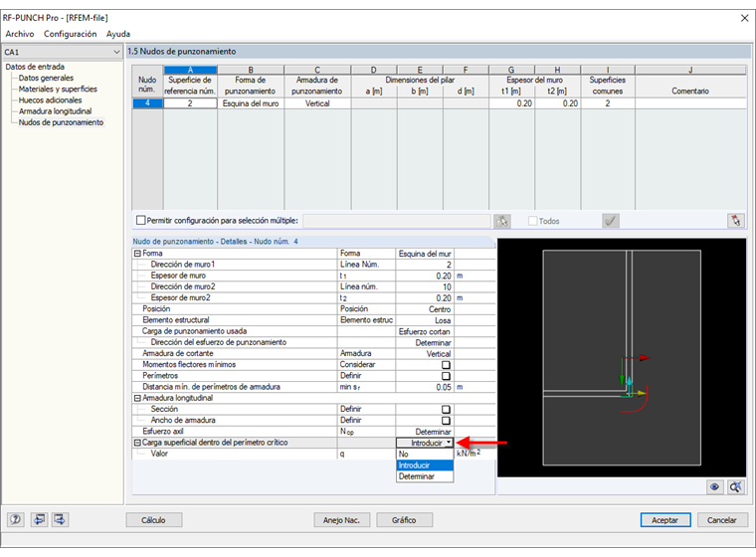The image size is (756, 557).
Task: Collapse the Forma group
Action: click(137, 254)
